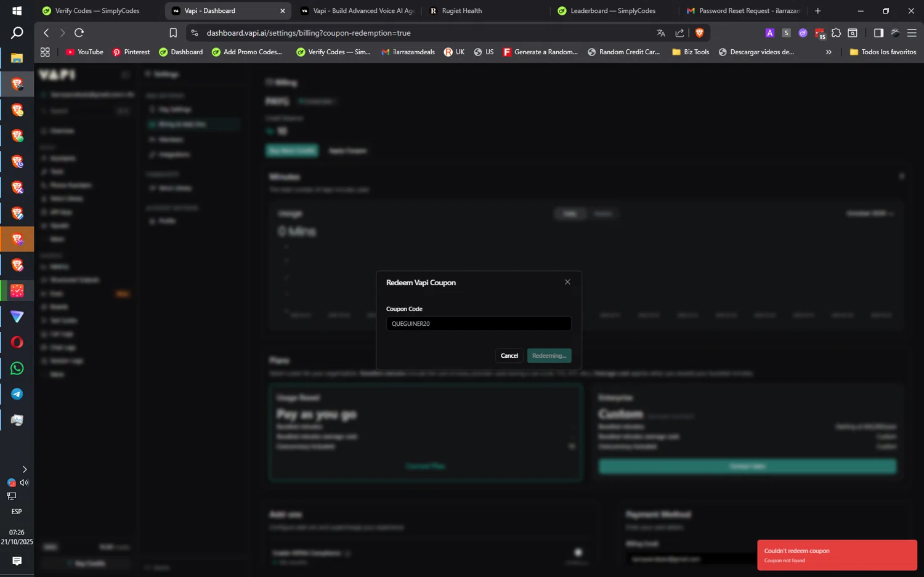Expand hidden bookmarks chevron
924x577 pixels.
pyautogui.click(x=829, y=52)
